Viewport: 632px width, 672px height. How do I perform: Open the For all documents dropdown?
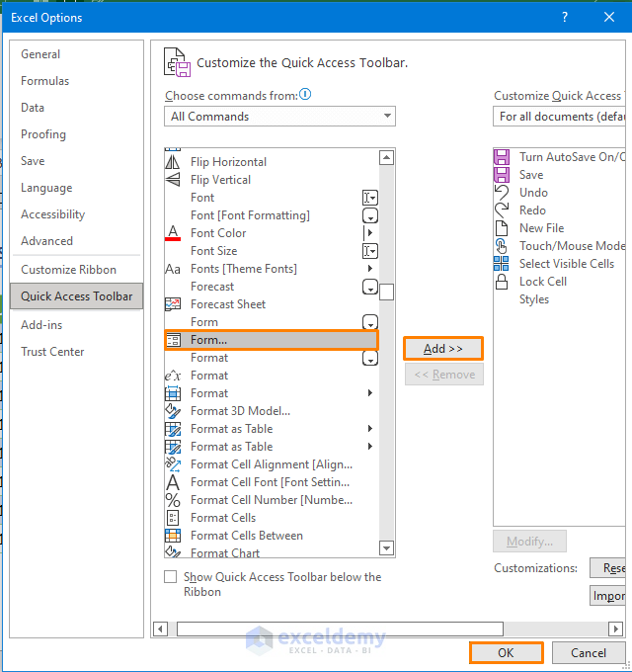click(x=559, y=117)
